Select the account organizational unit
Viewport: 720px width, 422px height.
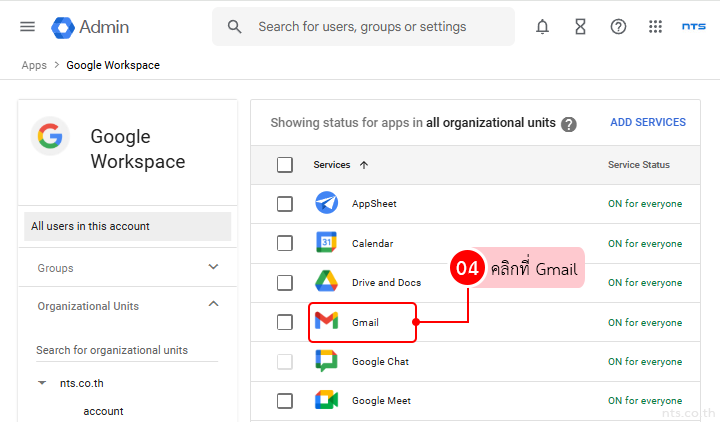[x=103, y=411]
